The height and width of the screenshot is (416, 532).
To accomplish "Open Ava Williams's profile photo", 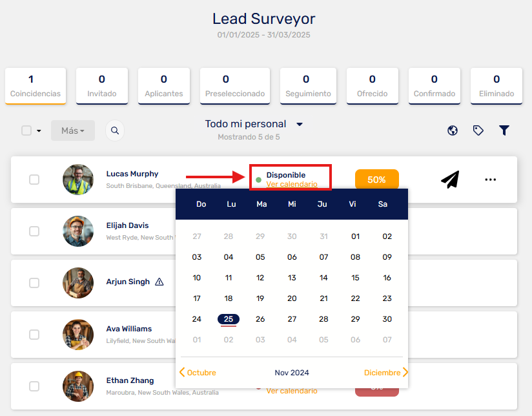I will click(78, 335).
